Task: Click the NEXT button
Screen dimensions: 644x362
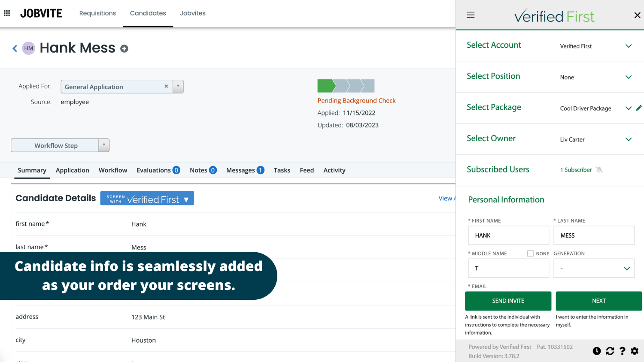Action: [598, 301]
